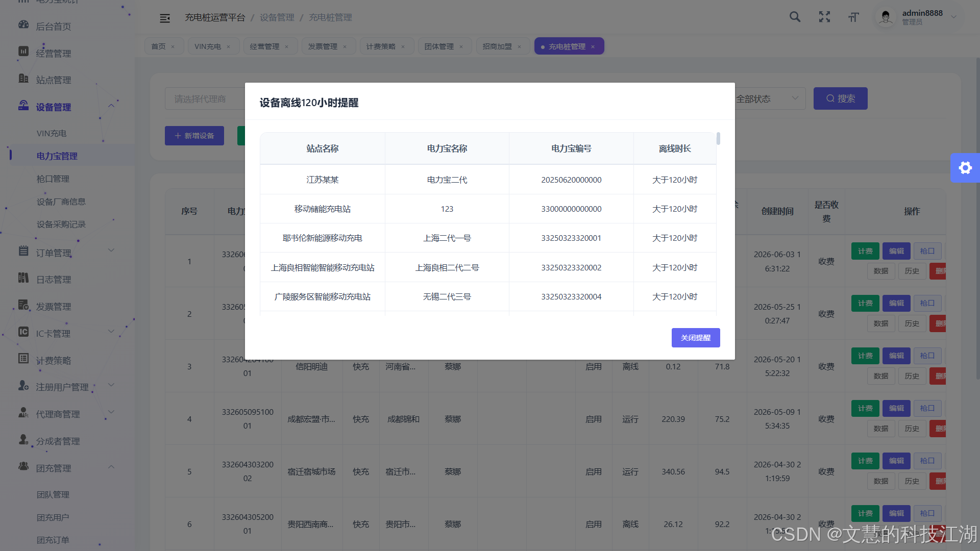Click the 离线时长 column header
980x551 pixels.
tap(675, 148)
